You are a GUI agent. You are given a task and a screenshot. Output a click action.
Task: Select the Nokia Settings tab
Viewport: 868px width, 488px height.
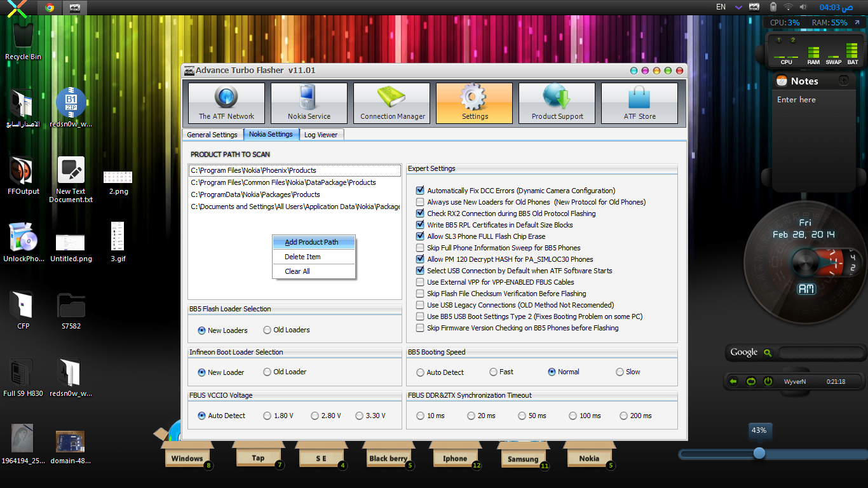(x=271, y=134)
